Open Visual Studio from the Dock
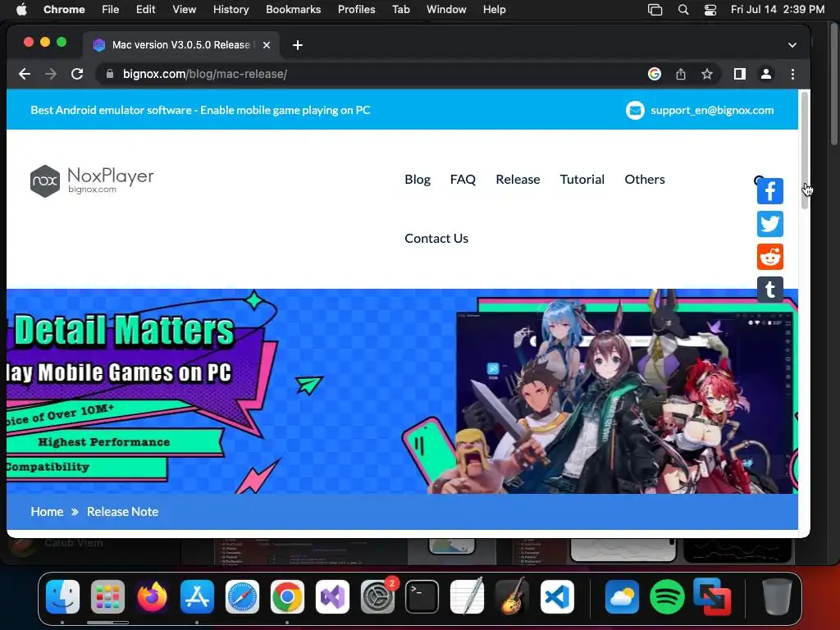The height and width of the screenshot is (630, 840). [x=332, y=597]
